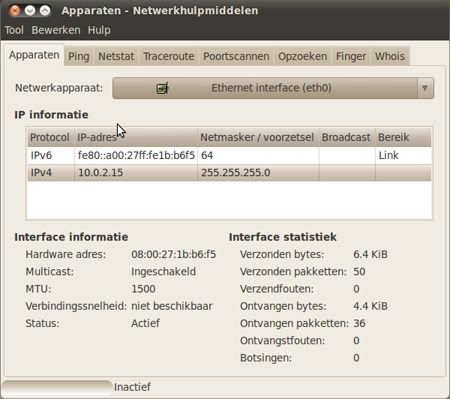Click the Verzonden bytes value 6.4 KiB
Viewport: 450px width, 399px height.
coord(370,254)
